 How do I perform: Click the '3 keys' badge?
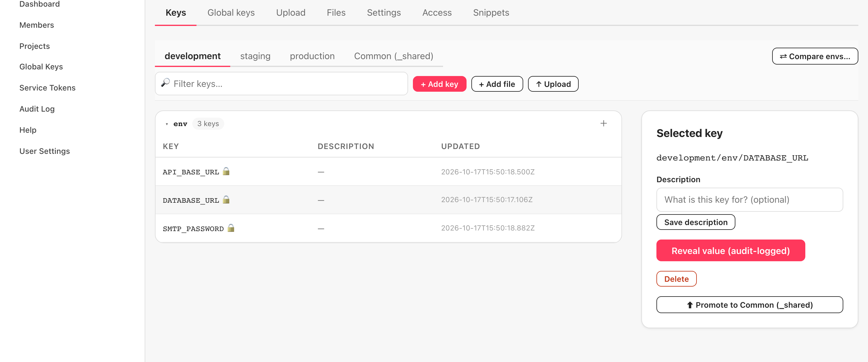pyautogui.click(x=208, y=124)
